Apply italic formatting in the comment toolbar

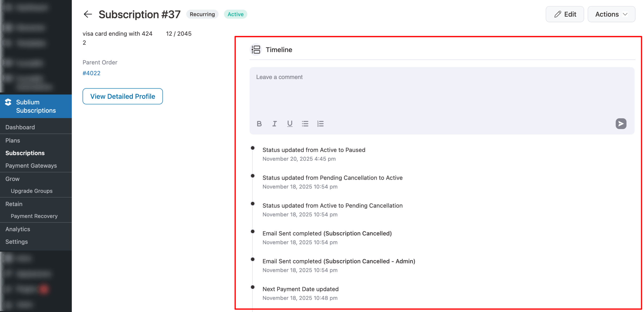274,124
